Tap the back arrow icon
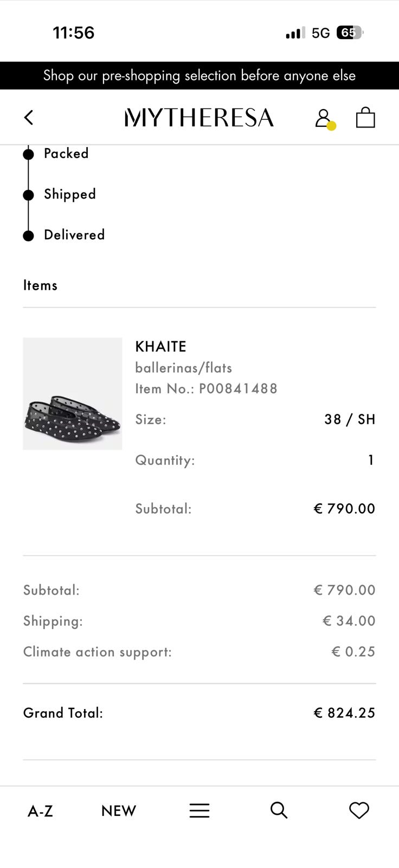The width and height of the screenshot is (399, 868). click(x=29, y=117)
